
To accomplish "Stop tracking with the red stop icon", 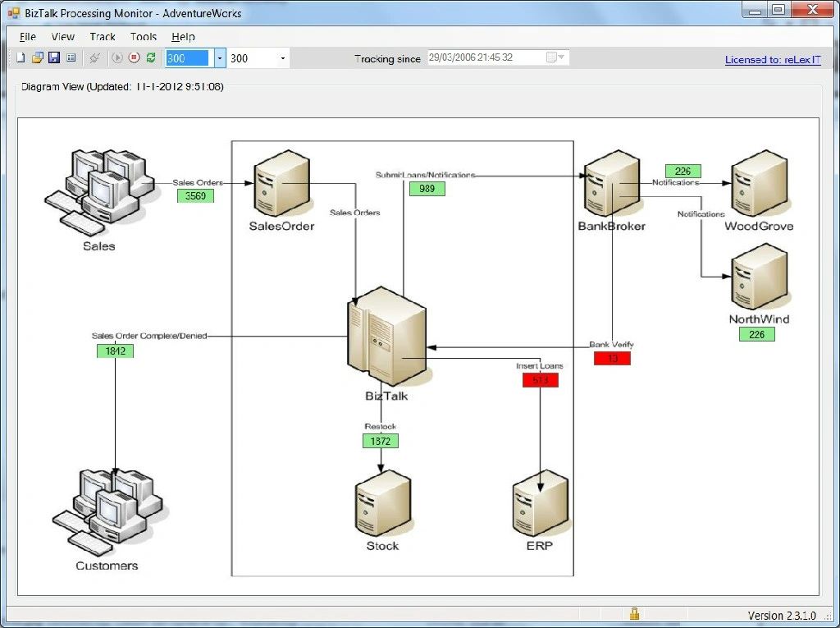I will coord(134,58).
